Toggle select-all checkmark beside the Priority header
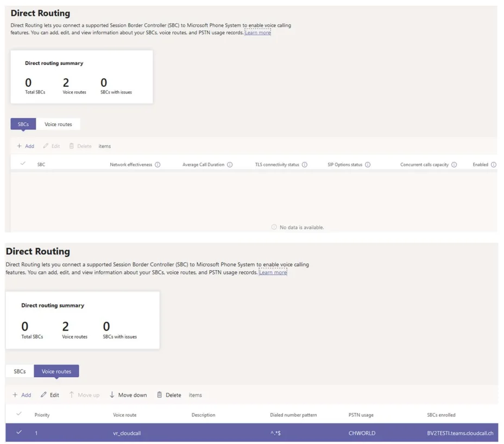This screenshot has width=504, height=444. 19,414
